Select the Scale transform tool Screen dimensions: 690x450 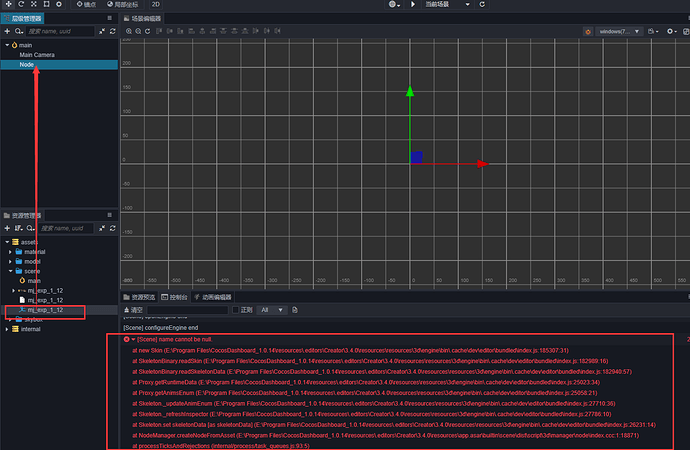[x=33, y=4]
